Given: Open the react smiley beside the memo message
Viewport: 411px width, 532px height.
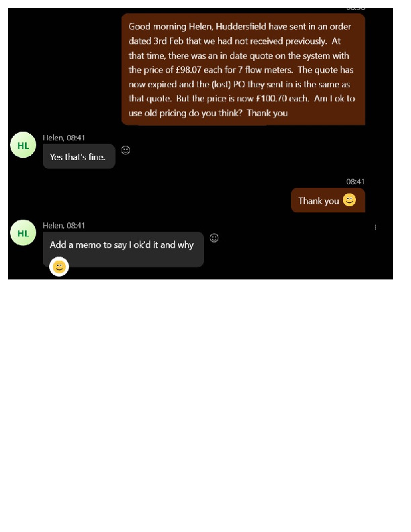Looking at the screenshot, I should click(214, 238).
